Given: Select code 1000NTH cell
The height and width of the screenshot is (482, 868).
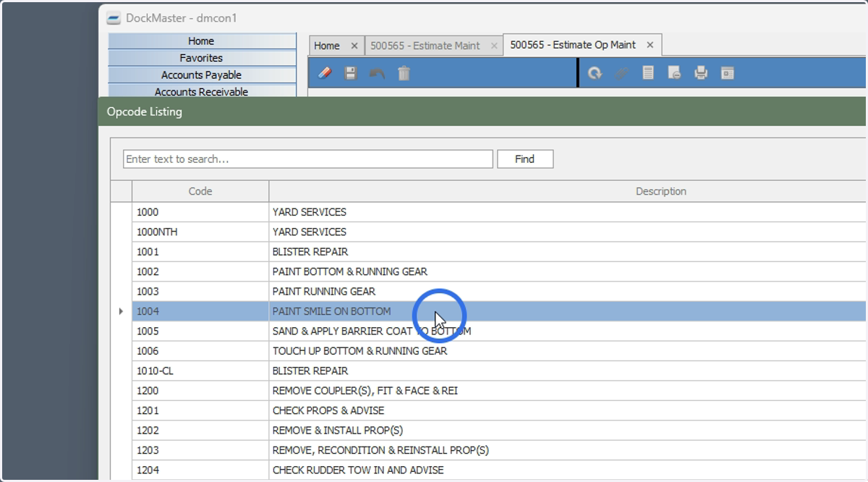Looking at the screenshot, I should point(200,232).
